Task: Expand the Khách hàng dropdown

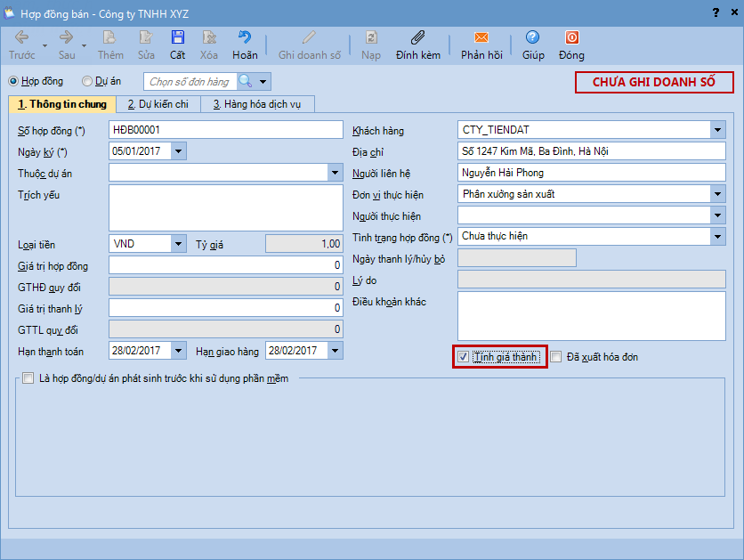Action: (x=717, y=130)
